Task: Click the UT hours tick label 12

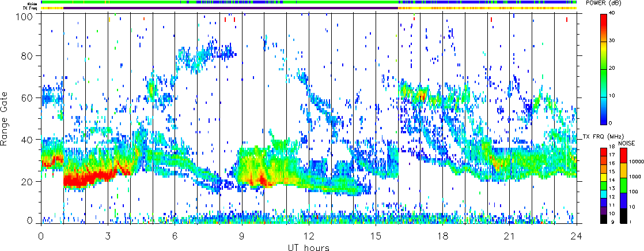Action: (308, 236)
